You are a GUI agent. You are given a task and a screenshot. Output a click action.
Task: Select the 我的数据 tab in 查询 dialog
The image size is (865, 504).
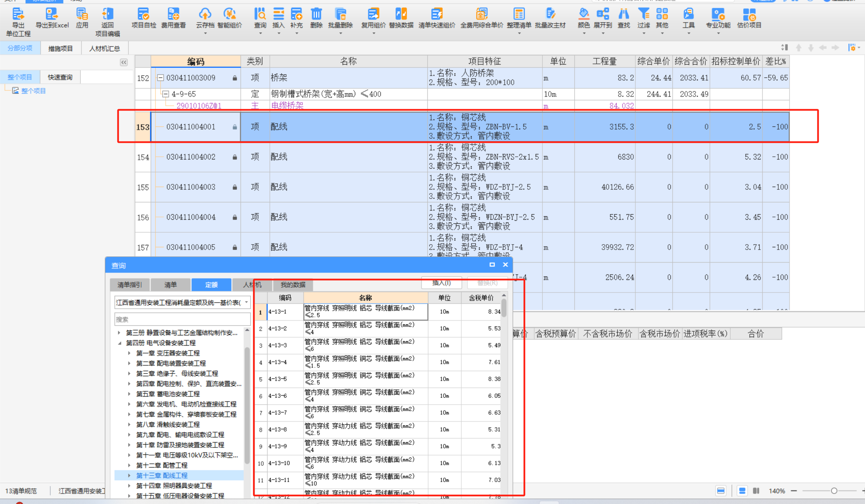(293, 284)
